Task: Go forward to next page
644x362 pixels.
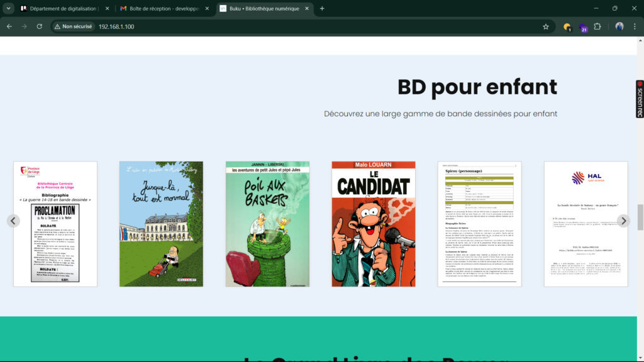Action: click(x=25, y=26)
